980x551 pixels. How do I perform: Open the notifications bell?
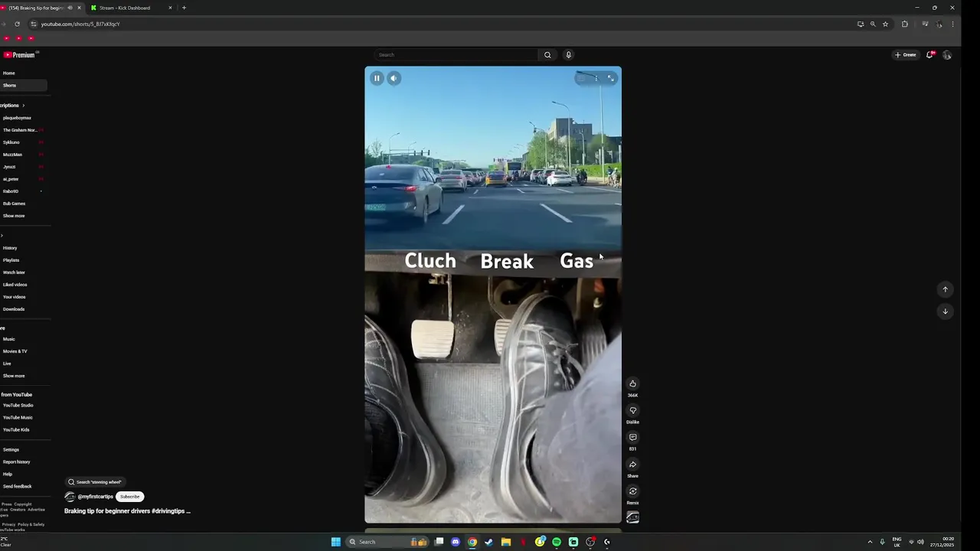(x=930, y=55)
